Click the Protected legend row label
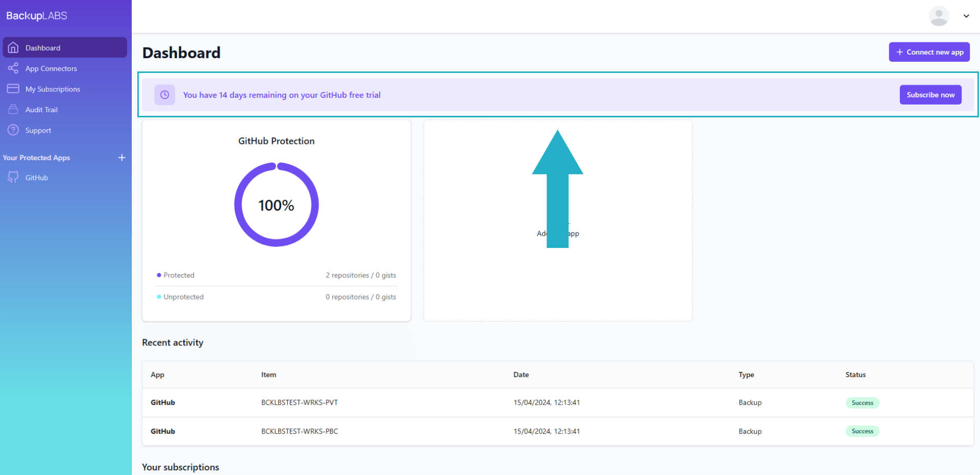This screenshot has height=475, width=980. click(179, 275)
